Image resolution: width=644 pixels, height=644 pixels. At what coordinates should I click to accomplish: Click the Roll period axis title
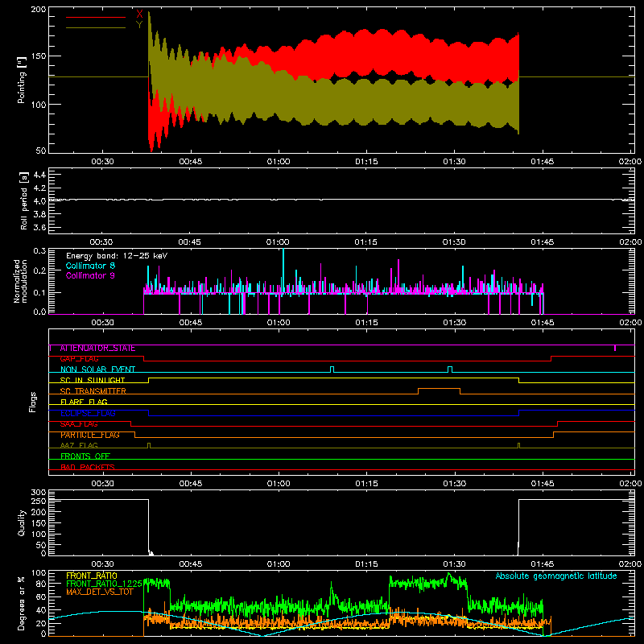[x=24, y=201]
